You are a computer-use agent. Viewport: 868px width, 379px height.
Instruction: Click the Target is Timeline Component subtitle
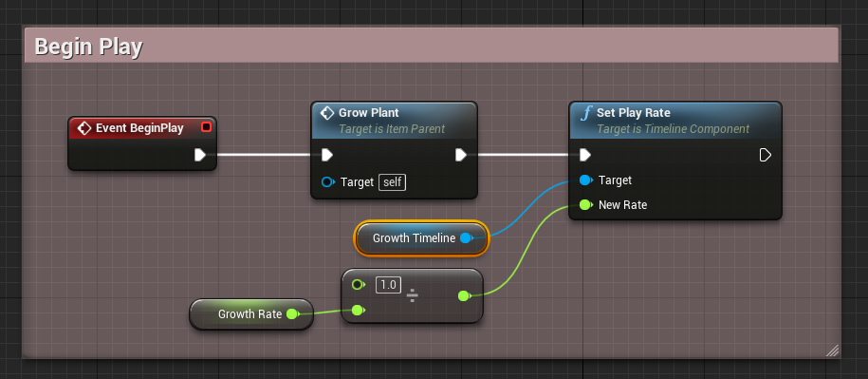[x=674, y=129]
